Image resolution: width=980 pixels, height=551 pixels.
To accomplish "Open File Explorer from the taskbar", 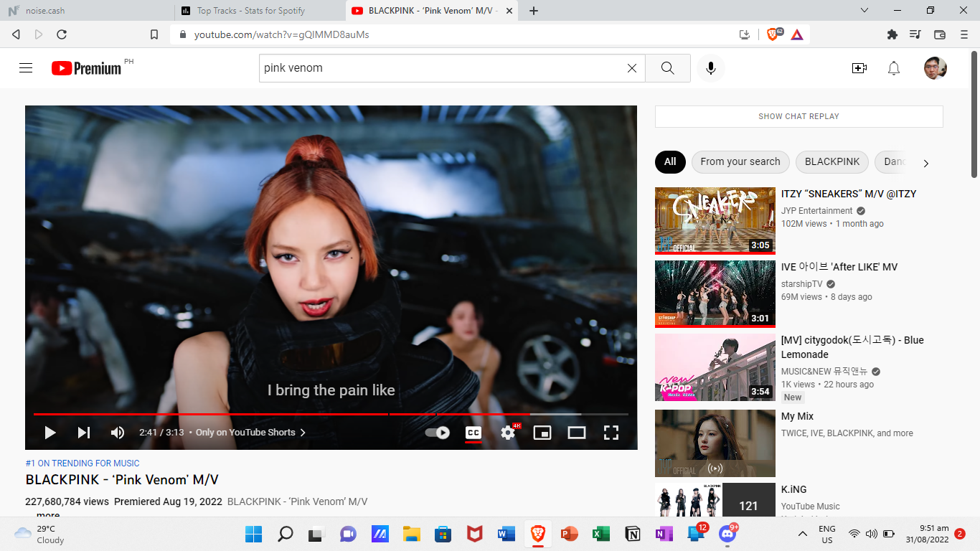I will (411, 534).
